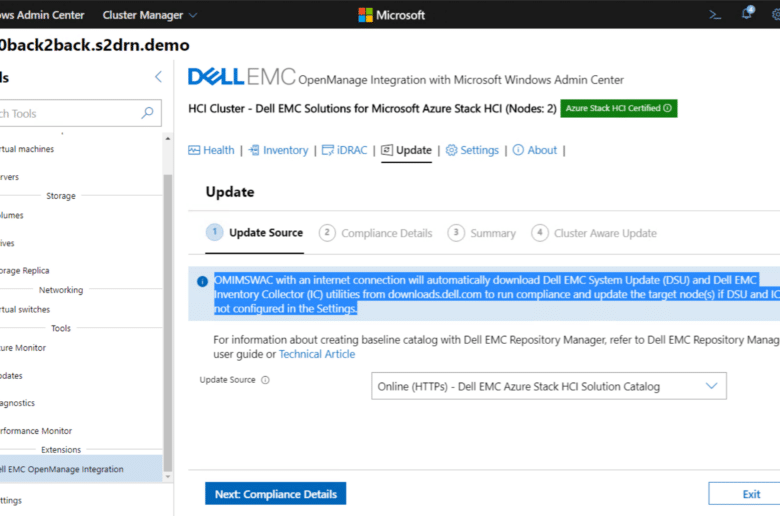The height and width of the screenshot is (516, 780).
Task: Open the Cluster Manager dropdown
Action: 149,15
